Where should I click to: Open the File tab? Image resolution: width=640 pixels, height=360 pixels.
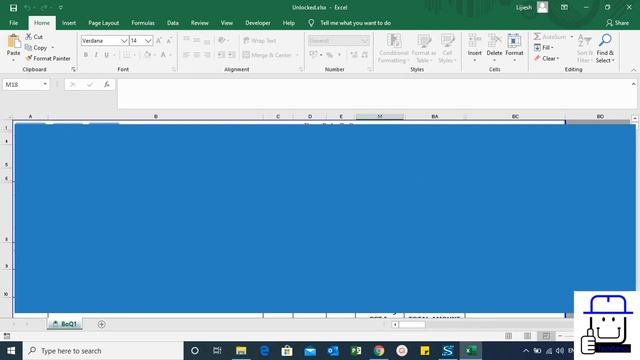coord(13,23)
